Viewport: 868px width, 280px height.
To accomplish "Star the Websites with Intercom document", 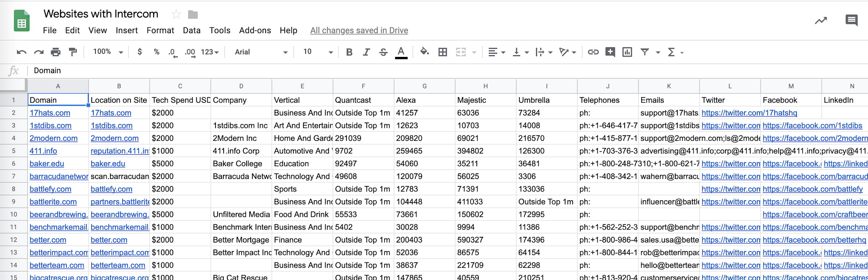I will [x=176, y=14].
